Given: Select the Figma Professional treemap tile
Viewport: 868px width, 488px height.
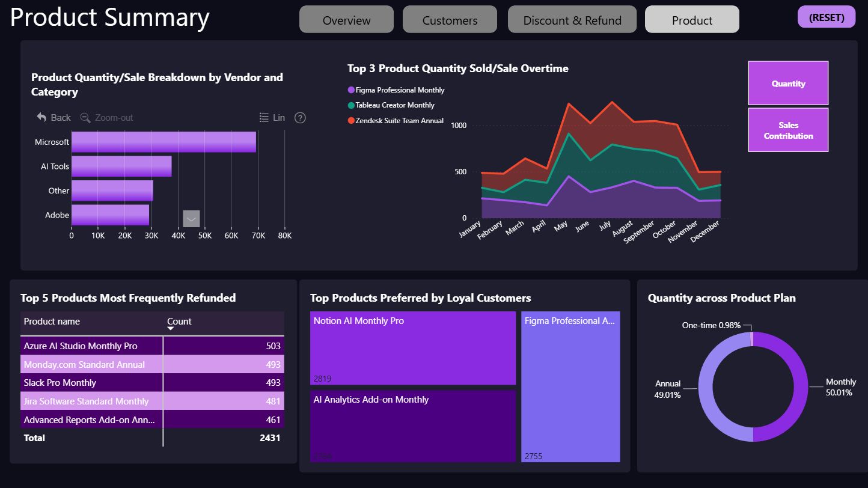Looking at the screenshot, I should [x=570, y=387].
